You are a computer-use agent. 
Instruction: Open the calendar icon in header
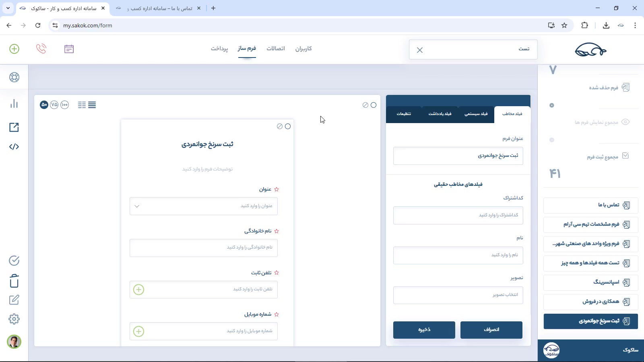point(69,49)
